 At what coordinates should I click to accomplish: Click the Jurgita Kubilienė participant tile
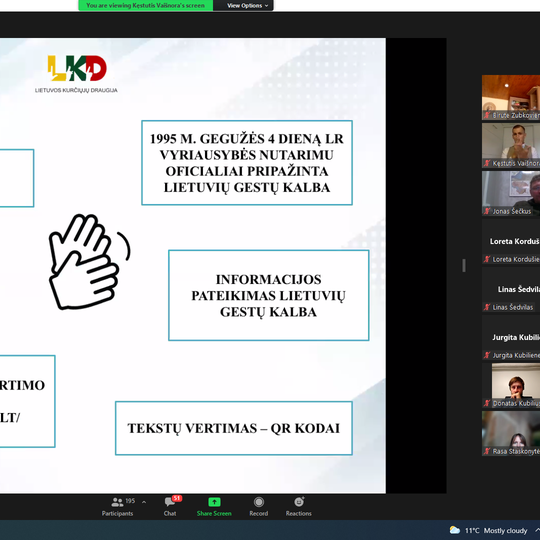511,338
